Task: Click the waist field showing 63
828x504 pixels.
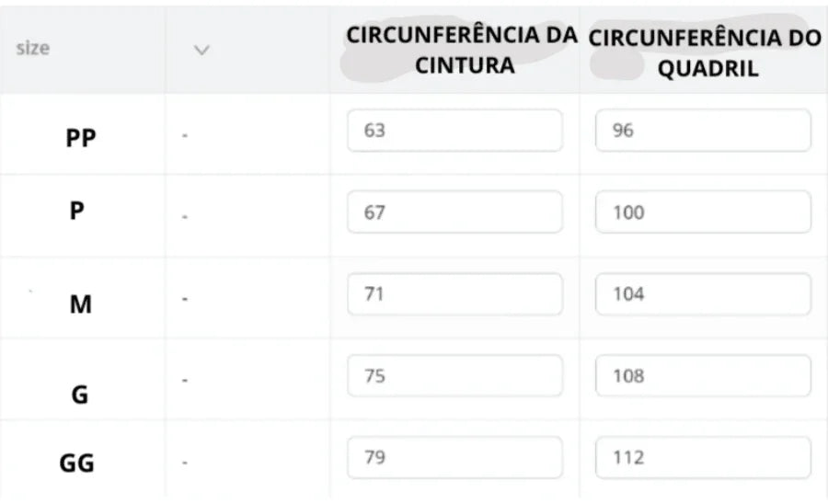Action: coord(454,131)
